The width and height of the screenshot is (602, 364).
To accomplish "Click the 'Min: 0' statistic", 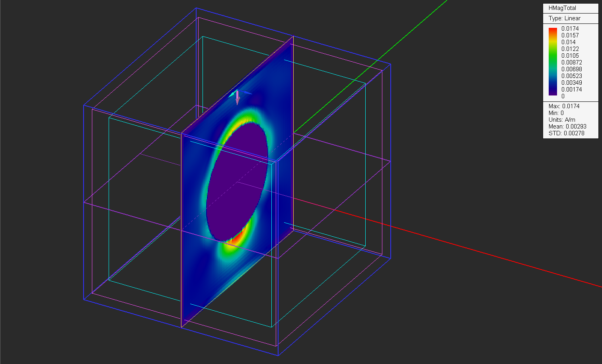I will (x=556, y=113).
